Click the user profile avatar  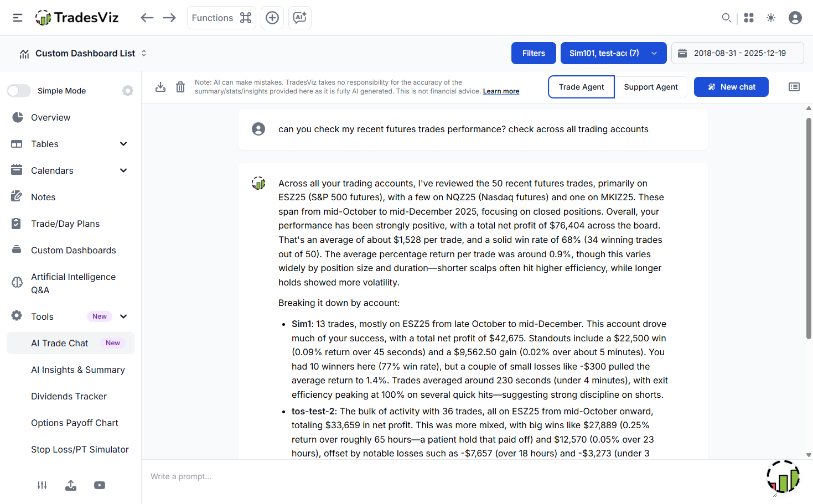(x=795, y=18)
